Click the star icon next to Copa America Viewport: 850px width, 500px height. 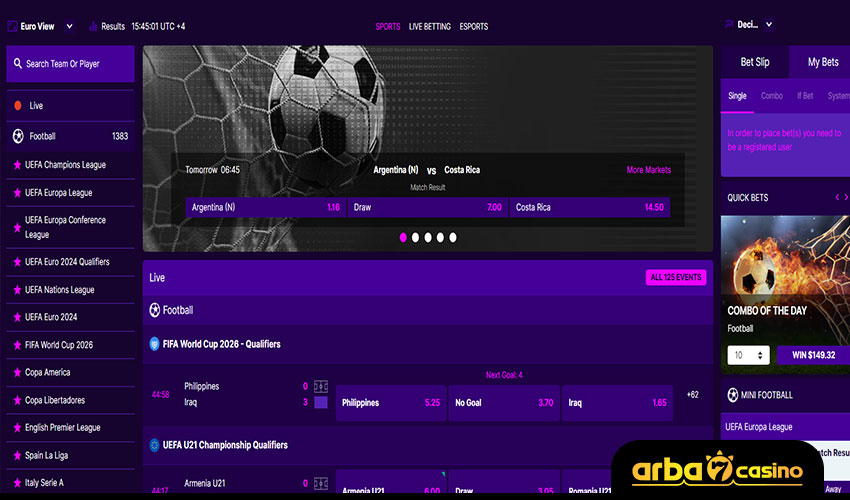(x=17, y=372)
